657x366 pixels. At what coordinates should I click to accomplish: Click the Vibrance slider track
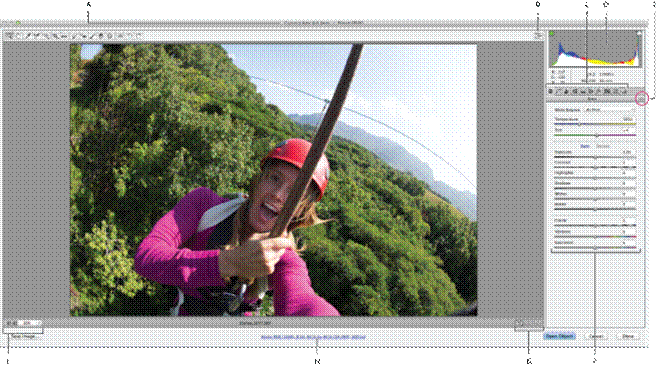click(x=595, y=236)
